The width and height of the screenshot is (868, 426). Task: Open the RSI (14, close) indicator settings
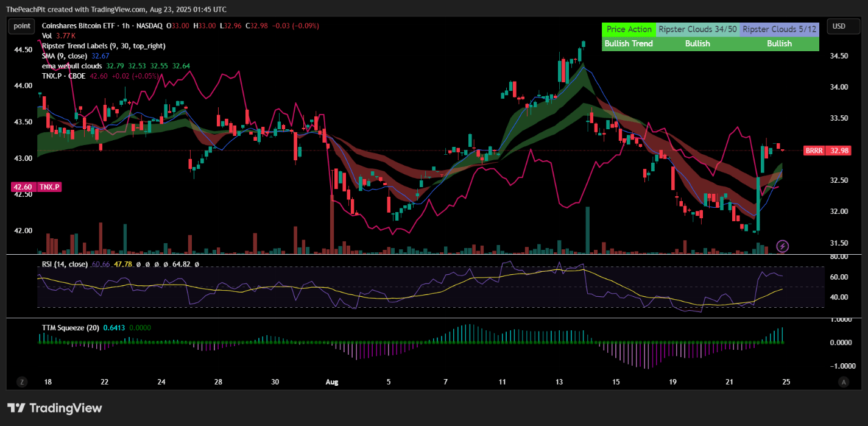(x=63, y=265)
